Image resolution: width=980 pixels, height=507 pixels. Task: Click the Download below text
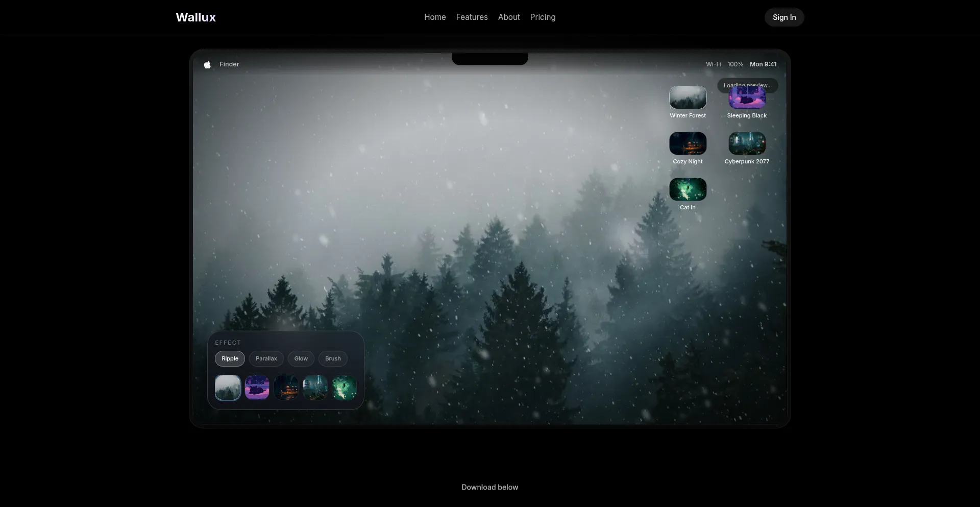(489, 487)
